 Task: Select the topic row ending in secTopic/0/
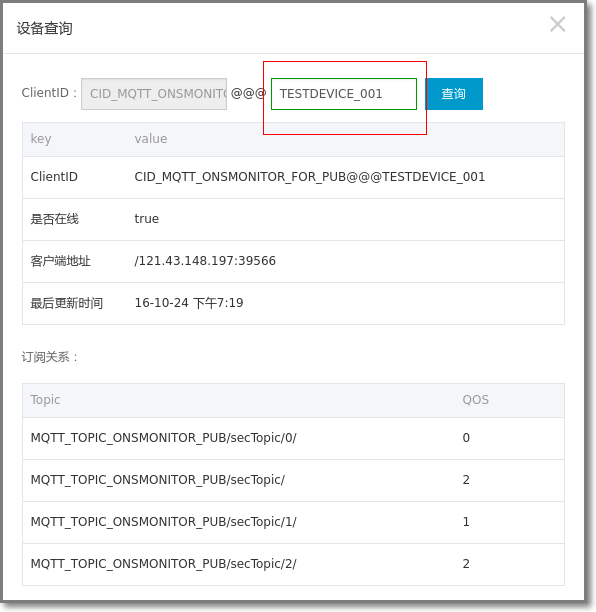pyautogui.click(x=294, y=438)
